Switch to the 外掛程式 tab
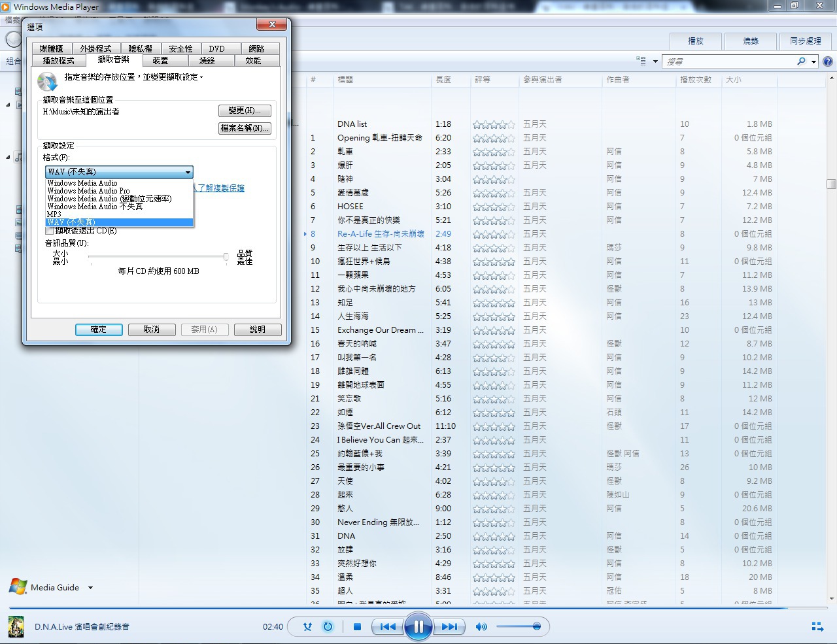This screenshot has height=644, width=837. (95, 48)
